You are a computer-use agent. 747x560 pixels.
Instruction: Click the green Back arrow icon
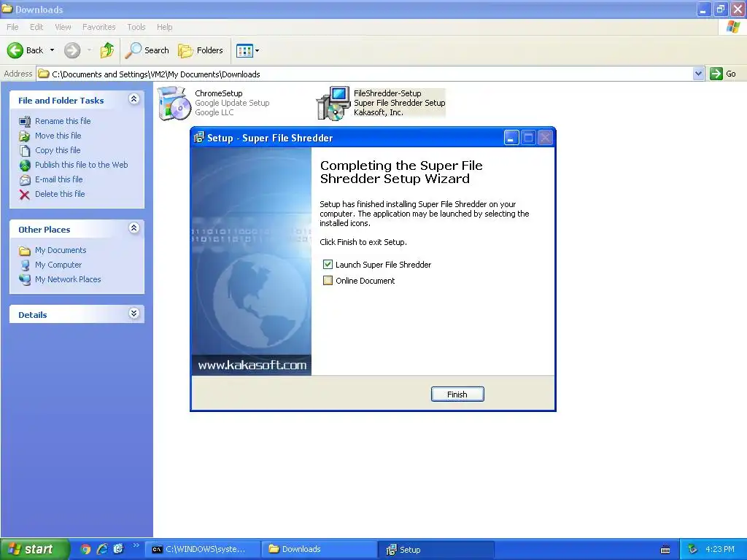point(15,50)
